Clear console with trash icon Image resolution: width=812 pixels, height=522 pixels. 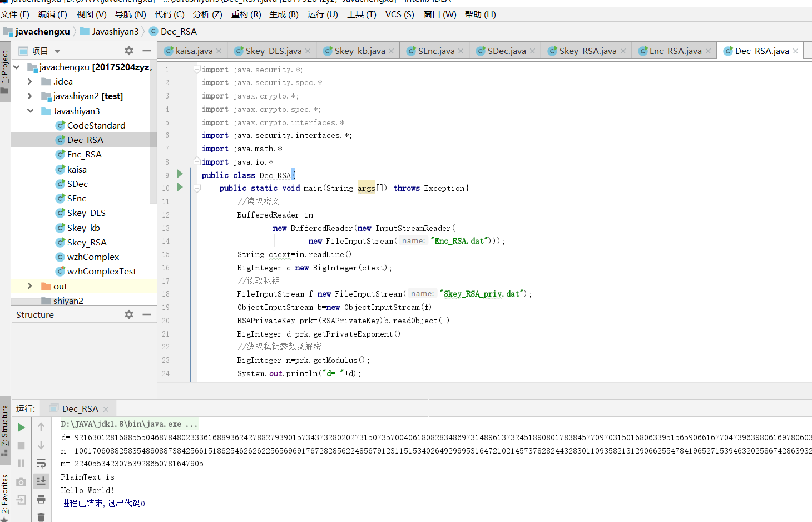41,516
